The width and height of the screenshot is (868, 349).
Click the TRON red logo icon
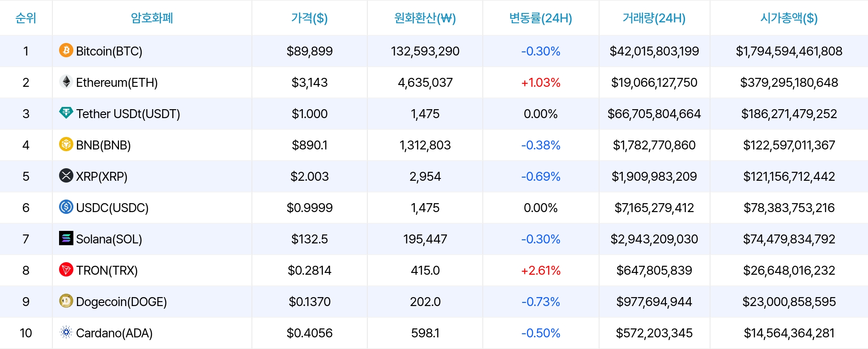[x=66, y=269]
